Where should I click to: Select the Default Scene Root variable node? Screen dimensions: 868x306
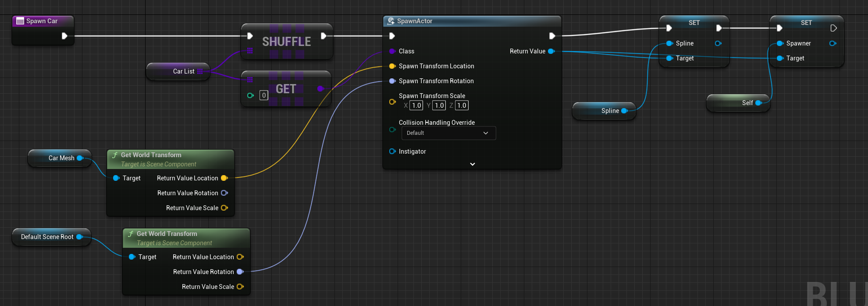pos(47,237)
